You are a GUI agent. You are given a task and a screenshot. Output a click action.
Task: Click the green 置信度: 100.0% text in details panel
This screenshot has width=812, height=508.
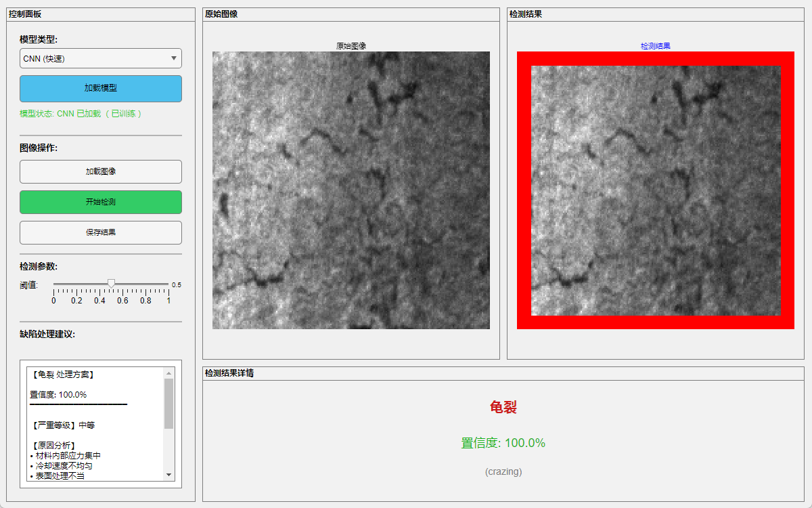(x=503, y=443)
